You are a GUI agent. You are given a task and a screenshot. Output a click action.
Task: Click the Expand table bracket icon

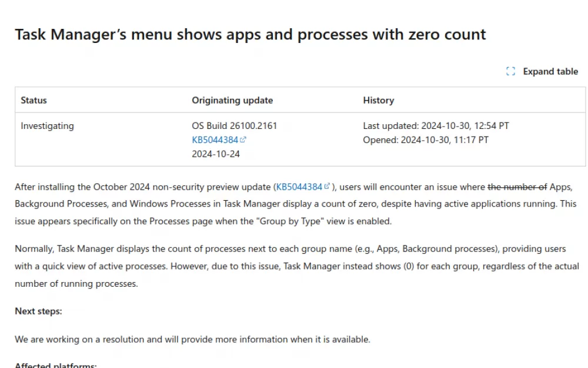pyautogui.click(x=510, y=71)
